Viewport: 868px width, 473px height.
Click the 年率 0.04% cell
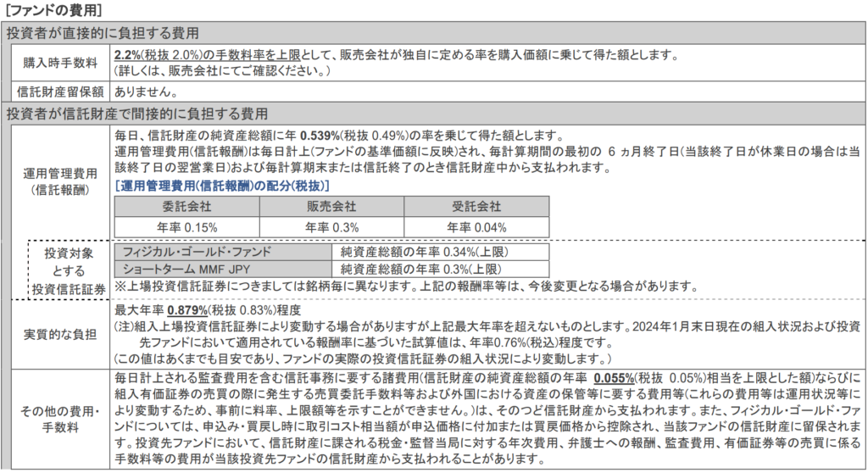[476, 227]
